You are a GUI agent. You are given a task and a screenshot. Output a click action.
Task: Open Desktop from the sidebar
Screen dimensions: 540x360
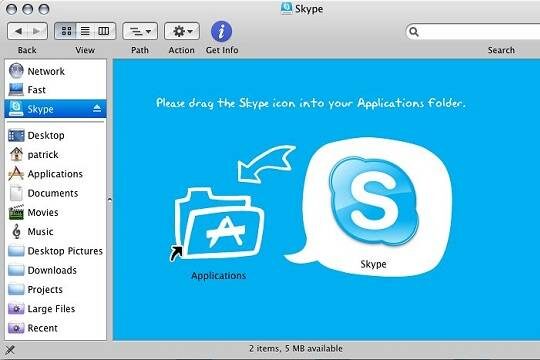pyautogui.click(x=55, y=135)
